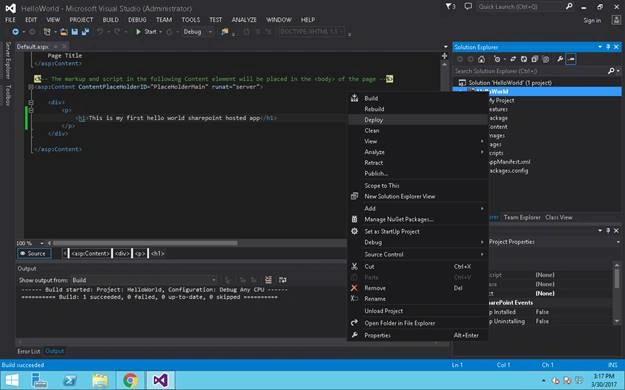Click the Properties wrench icon in Solution Explorer
This screenshot has width=625, height=390.
click(x=560, y=59)
